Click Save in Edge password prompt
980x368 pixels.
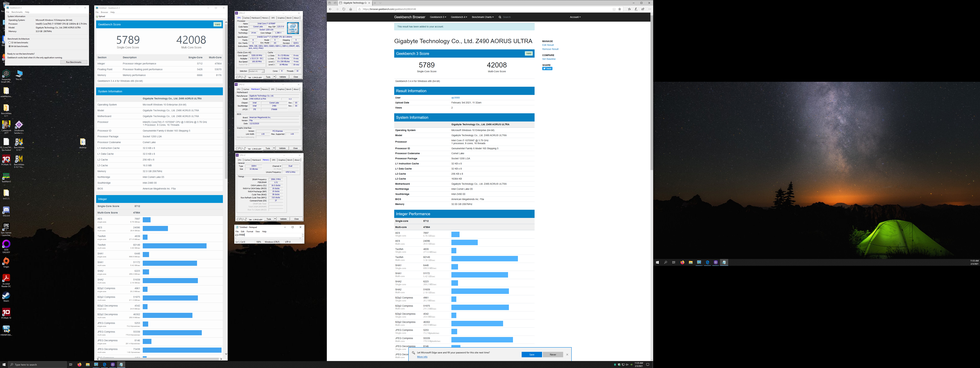tap(532, 355)
